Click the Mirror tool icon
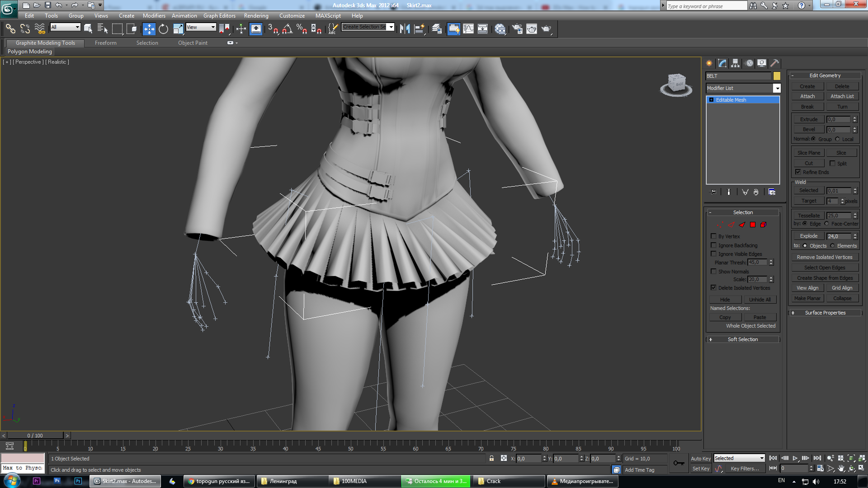Viewport: 868px width, 488px height. tap(405, 29)
